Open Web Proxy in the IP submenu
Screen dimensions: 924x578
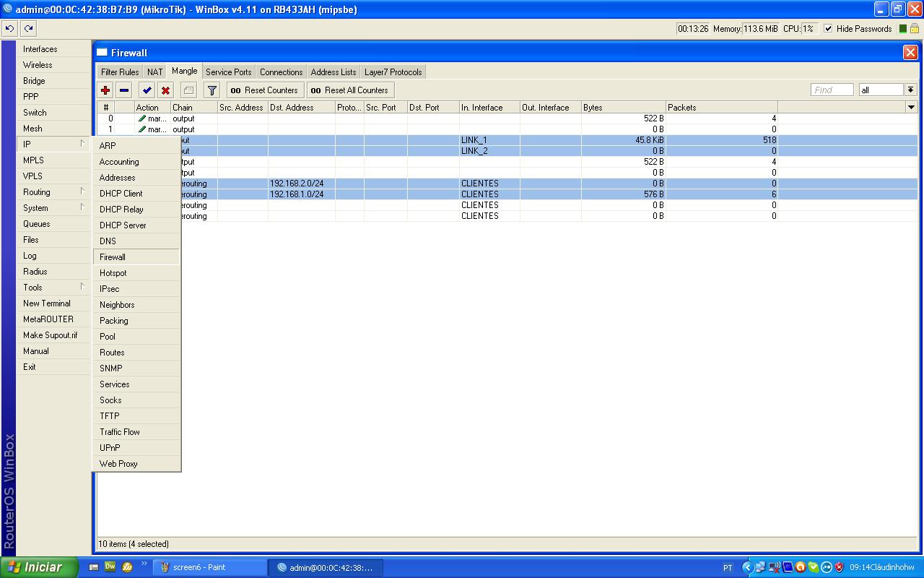[136, 463]
